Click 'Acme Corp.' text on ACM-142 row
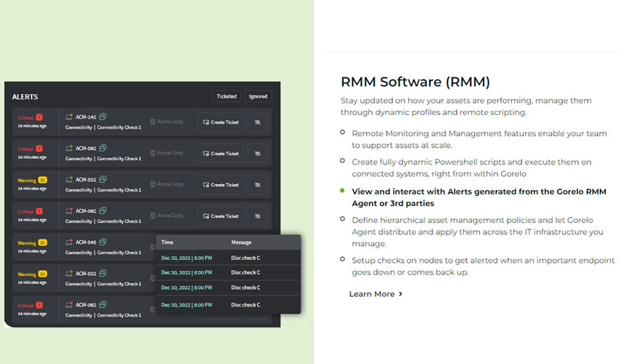This screenshot has height=364, width=619. [170, 122]
